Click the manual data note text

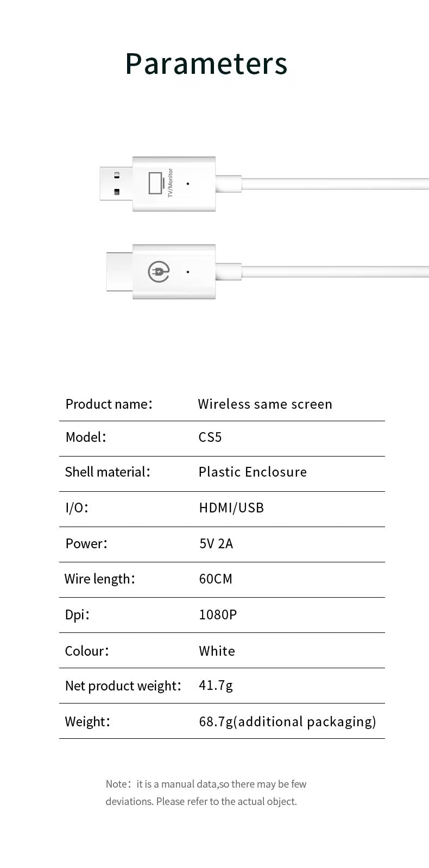click(206, 793)
